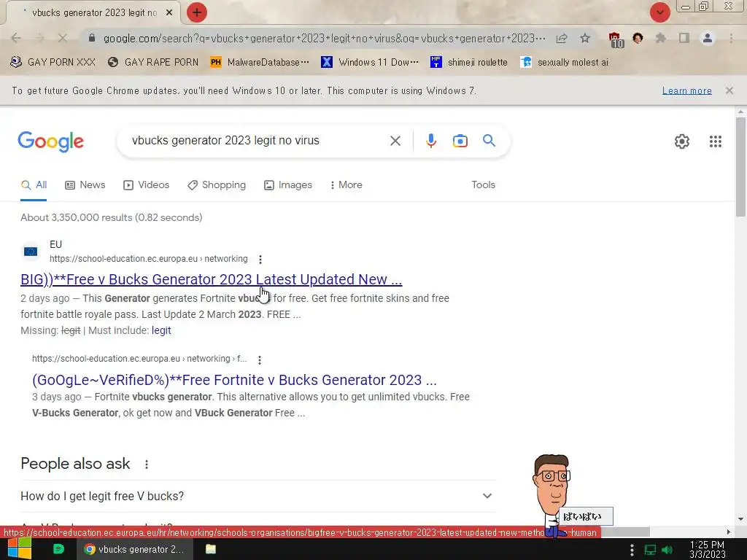Click the Learn more link in the update bar

click(x=686, y=90)
